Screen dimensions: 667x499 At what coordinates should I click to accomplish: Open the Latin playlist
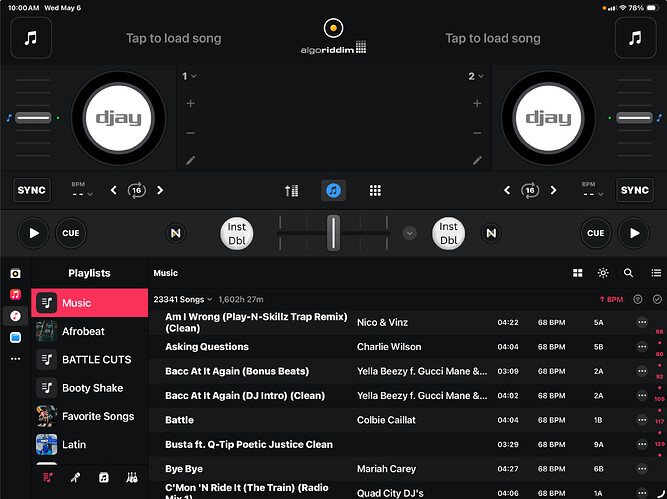pyautogui.click(x=89, y=445)
